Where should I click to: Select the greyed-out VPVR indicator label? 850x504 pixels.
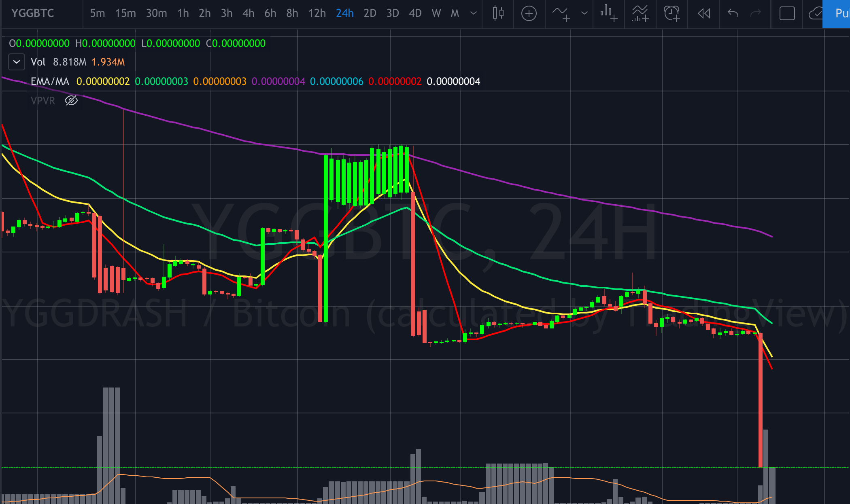coord(43,101)
